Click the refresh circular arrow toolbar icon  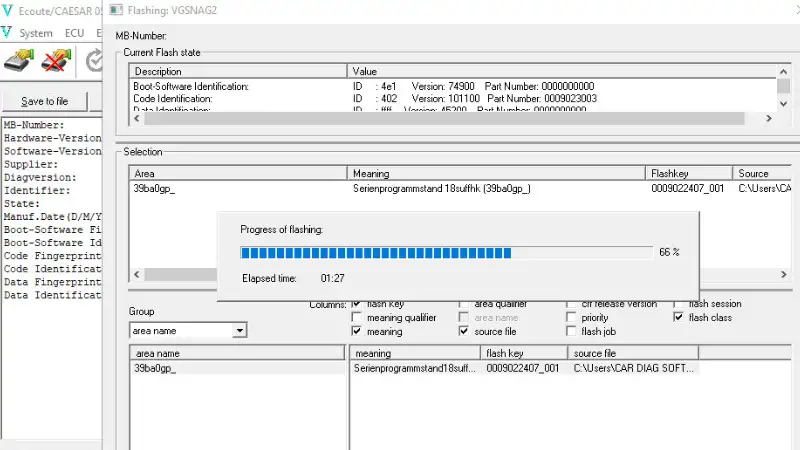[94, 61]
